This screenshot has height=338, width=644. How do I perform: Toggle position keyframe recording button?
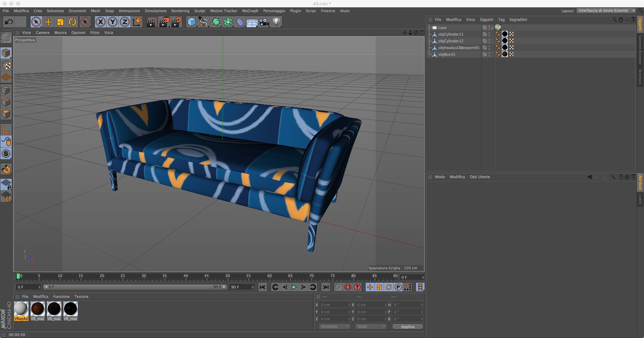pyautogui.click(x=370, y=287)
